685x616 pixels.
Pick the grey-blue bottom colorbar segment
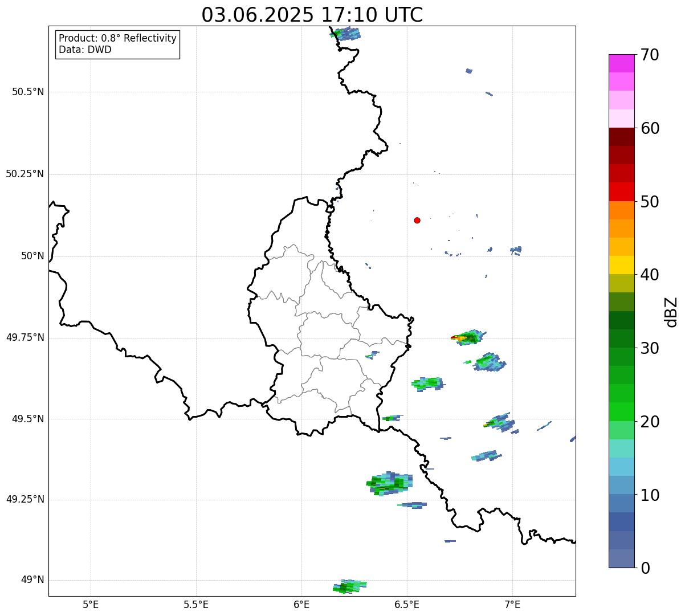coord(621,558)
